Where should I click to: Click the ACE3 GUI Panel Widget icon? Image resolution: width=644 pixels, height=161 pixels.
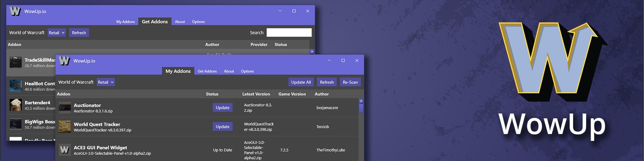click(64, 150)
